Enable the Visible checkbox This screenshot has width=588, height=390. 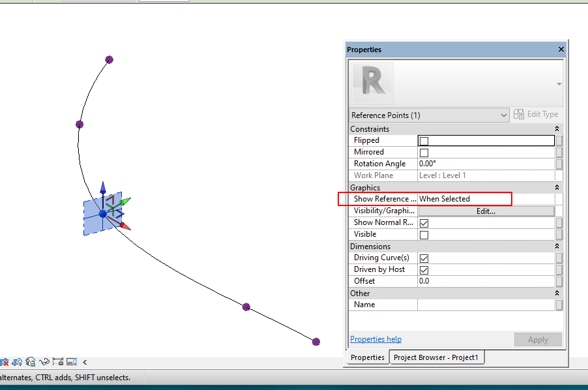pyautogui.click(x=423, y=234)
